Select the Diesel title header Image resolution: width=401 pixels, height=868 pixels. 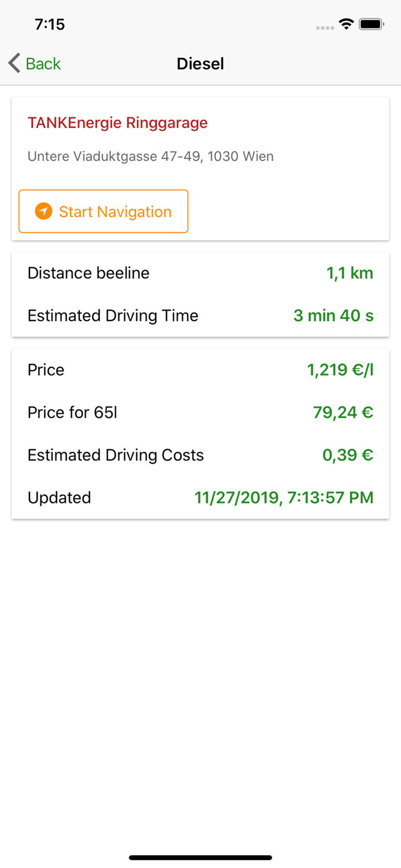200,64
